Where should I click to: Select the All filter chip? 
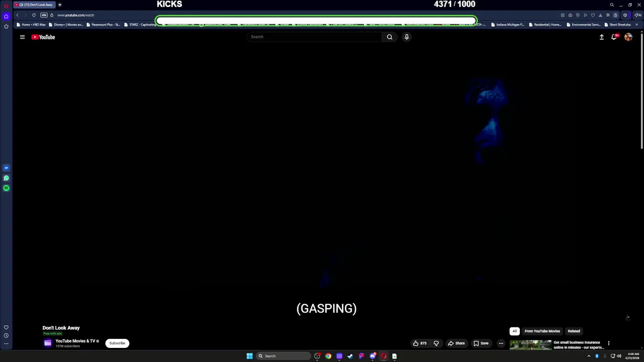point(515,331)
